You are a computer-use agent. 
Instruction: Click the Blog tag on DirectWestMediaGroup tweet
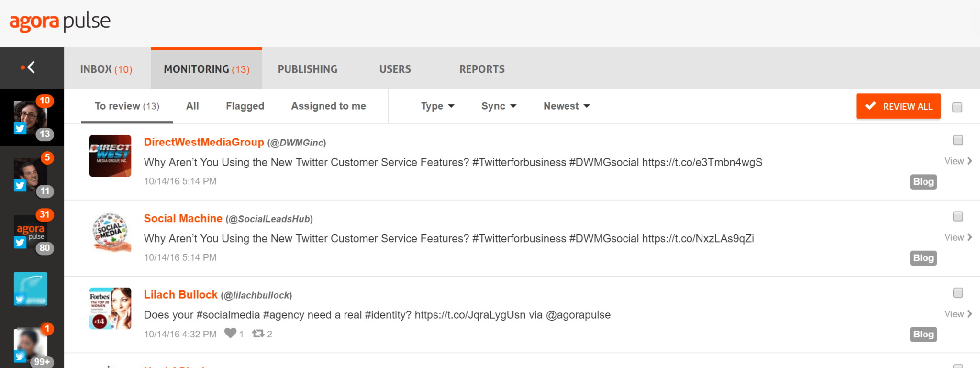coord(923,182)
